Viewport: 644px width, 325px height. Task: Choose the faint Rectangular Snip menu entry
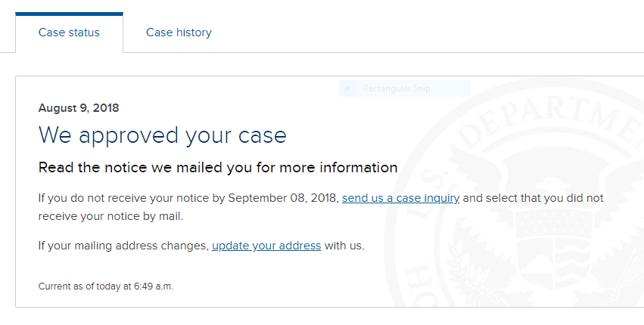tap(404, 88)
